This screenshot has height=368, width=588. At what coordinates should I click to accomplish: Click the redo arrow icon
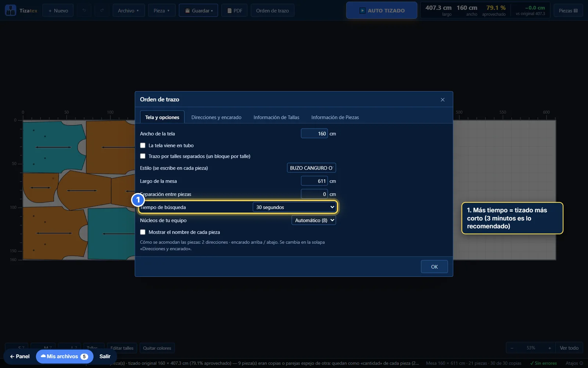pos(102,11)
